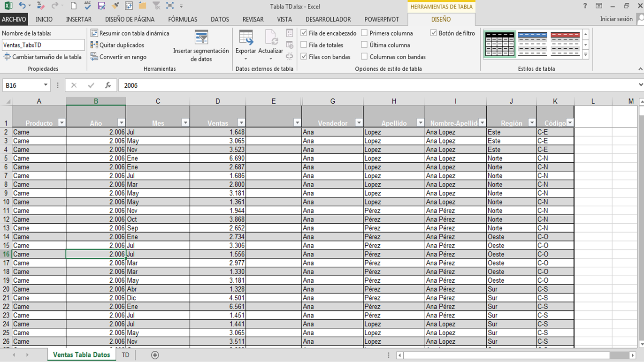The image size is (644, 362).
Task: Open the Producto column filter dropdown
Action: (61, 123)
